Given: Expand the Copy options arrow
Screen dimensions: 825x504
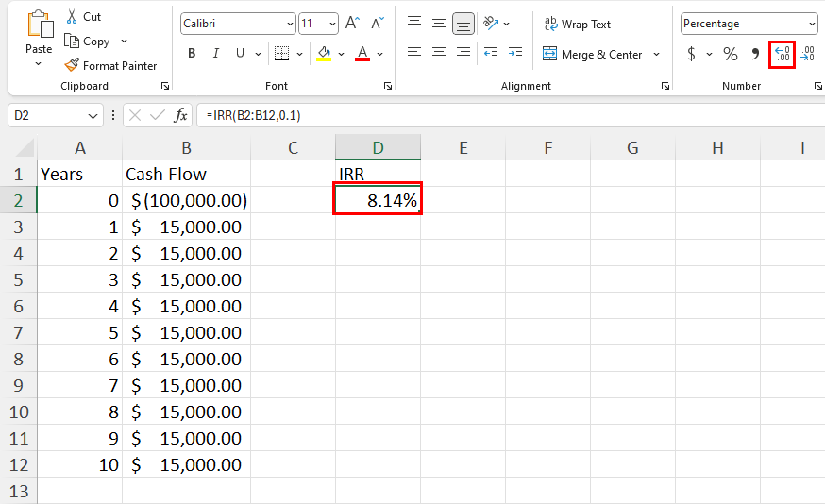Looking at the screenshot, I should pos(125,41).
